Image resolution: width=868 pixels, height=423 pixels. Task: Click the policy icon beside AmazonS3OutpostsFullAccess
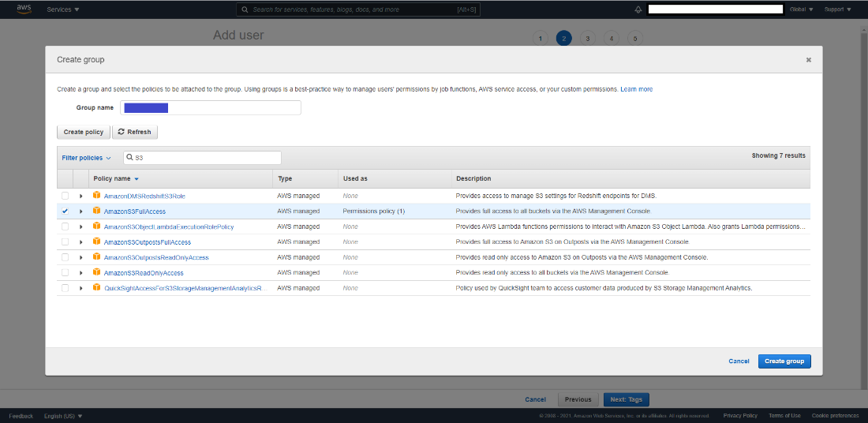pos(97,241)
